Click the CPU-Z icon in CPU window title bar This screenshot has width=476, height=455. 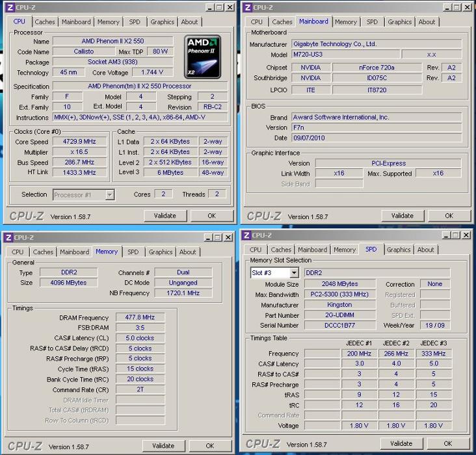(x=10, y=7)
